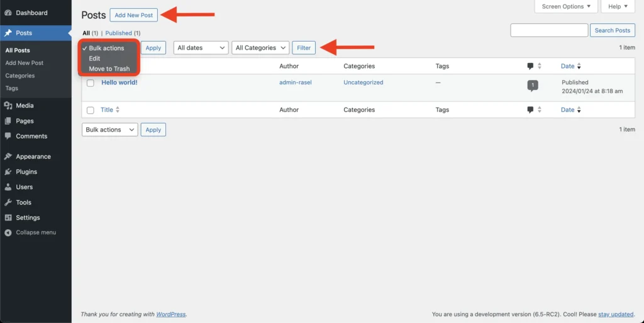Screen dimensions: 644x323
Task: Choose Edit from bulk actions list
Action: tap(94, 59)
